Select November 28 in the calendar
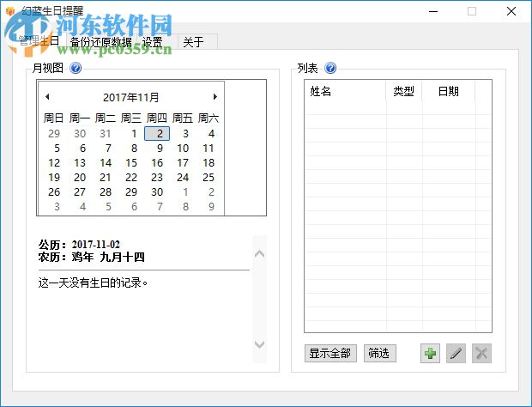Screen dimensions: 532x407 click(x=106, y=192)
